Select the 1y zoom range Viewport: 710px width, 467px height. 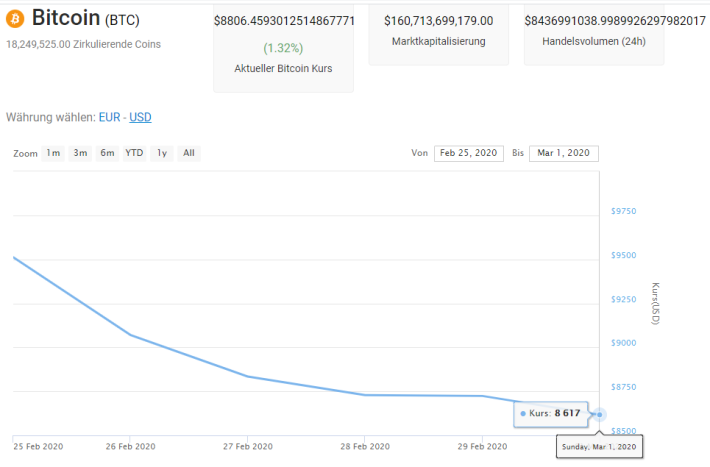[162, 153]
